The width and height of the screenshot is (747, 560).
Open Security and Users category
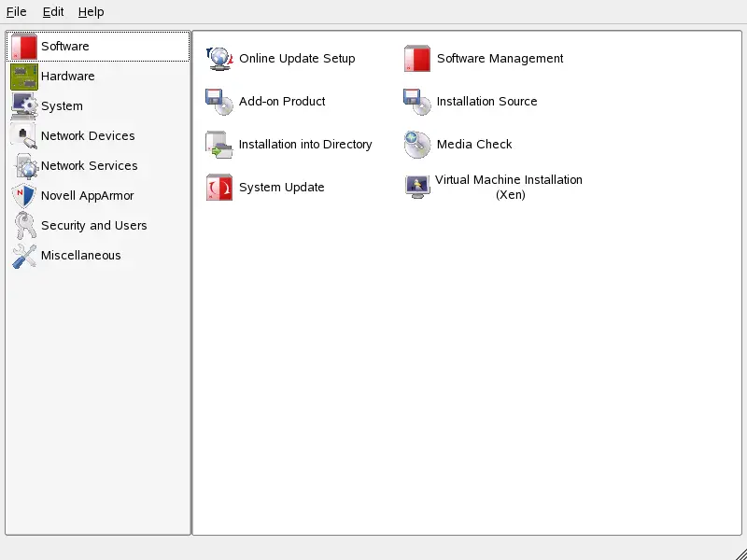(93, 226)
